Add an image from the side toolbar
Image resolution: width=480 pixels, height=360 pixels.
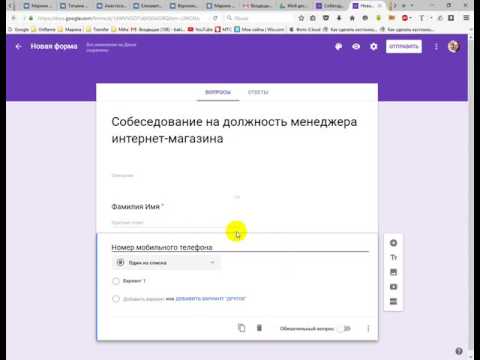pyautogui.click(x=393, y=272)
